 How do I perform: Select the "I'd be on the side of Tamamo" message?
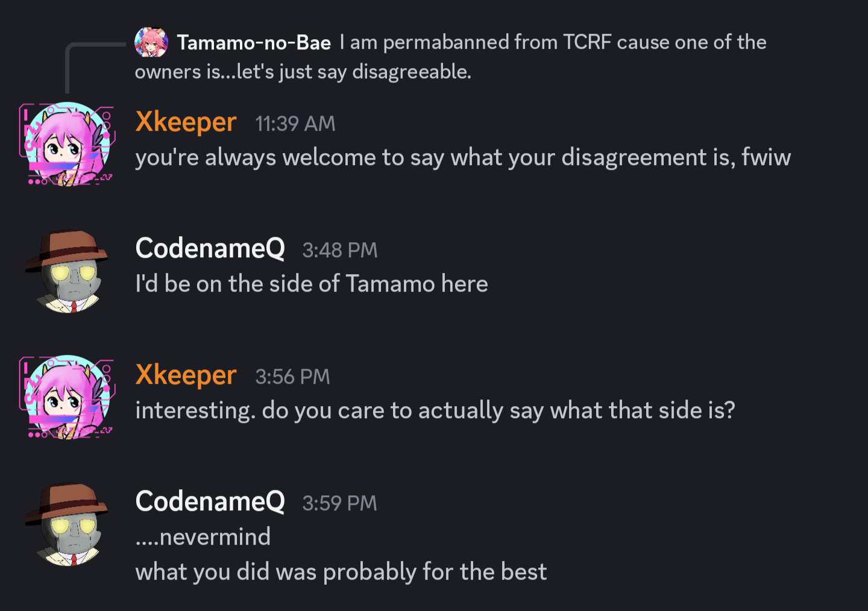pos(311,284)
